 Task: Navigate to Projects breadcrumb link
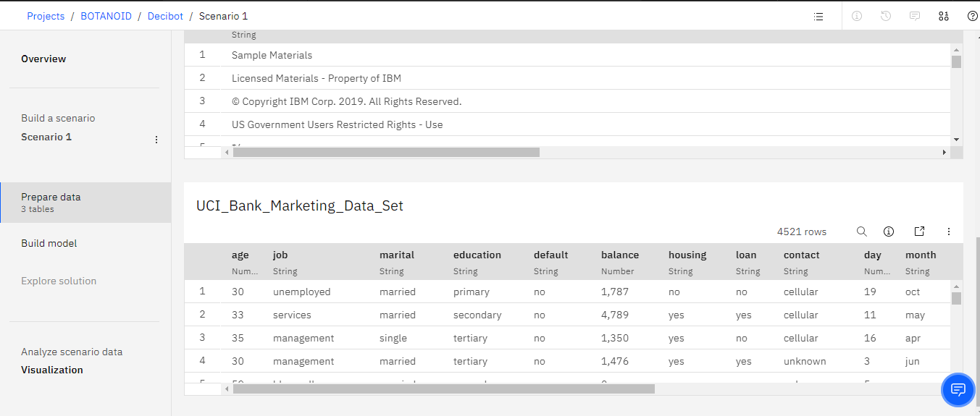(46, 16)
